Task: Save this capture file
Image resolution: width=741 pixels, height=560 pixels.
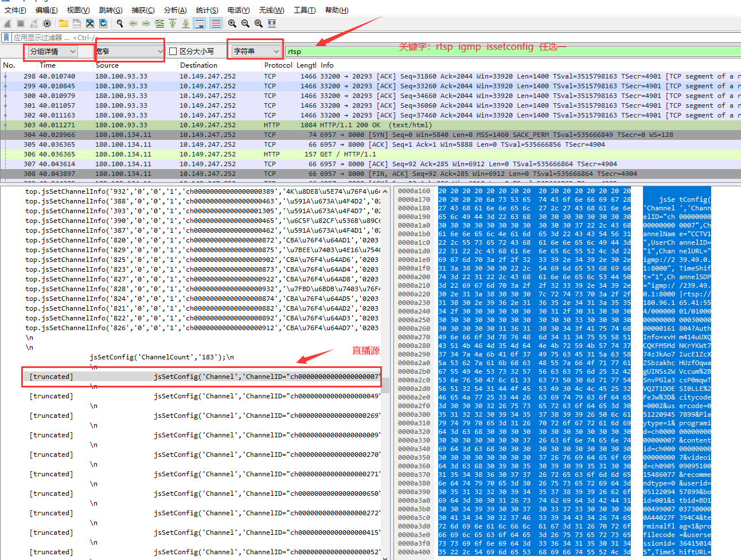Action: click(76, 24)
